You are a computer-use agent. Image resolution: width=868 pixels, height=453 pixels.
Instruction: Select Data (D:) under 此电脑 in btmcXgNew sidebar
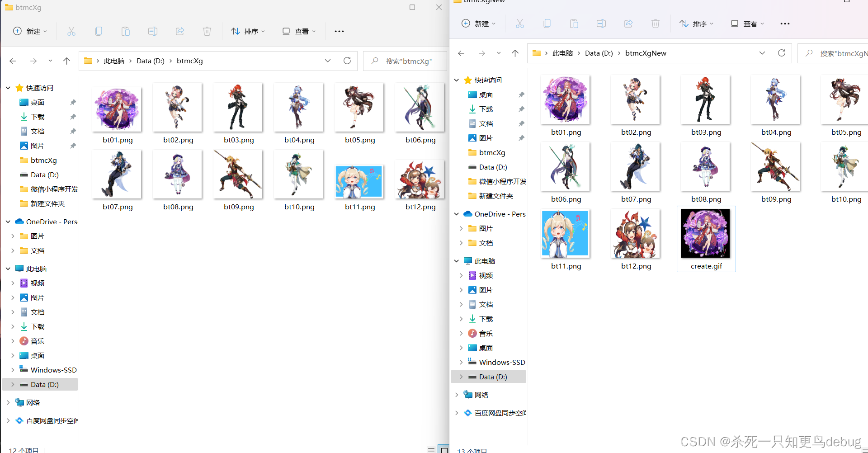click(x=488, y=377)
